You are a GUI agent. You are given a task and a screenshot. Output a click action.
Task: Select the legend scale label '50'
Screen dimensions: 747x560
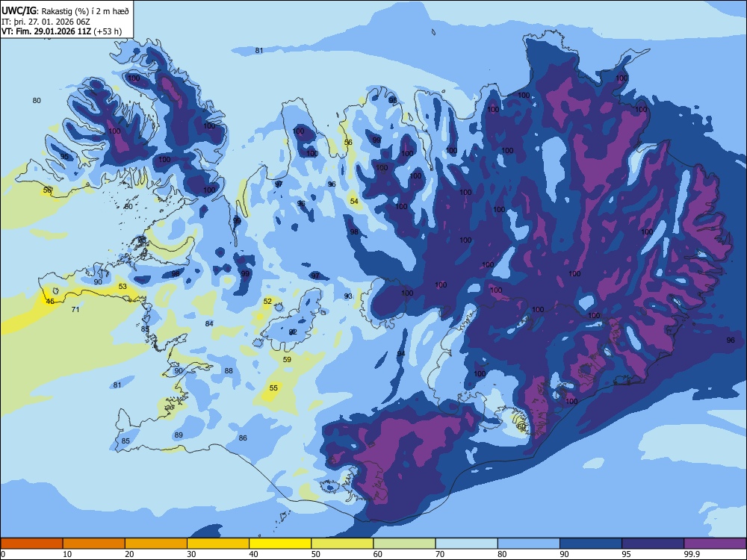click(x=316, y=554)
